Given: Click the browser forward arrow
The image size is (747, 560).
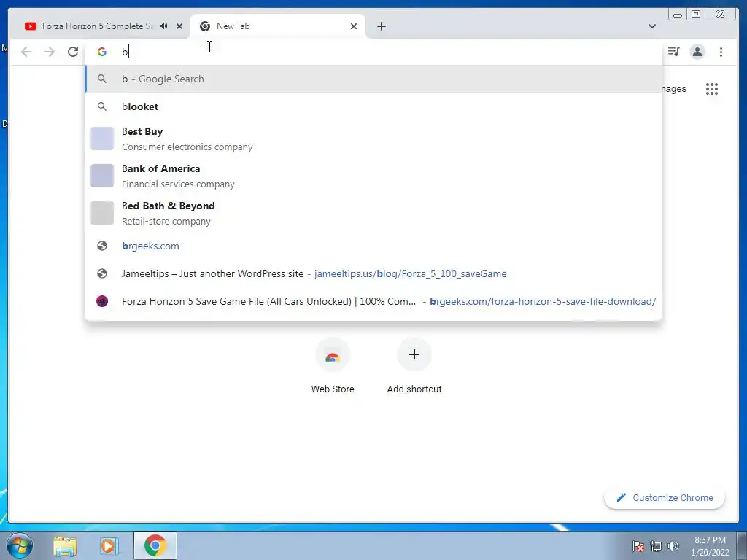Looking at the screenshot, I should pyautogui.click(x=50, y=52).
